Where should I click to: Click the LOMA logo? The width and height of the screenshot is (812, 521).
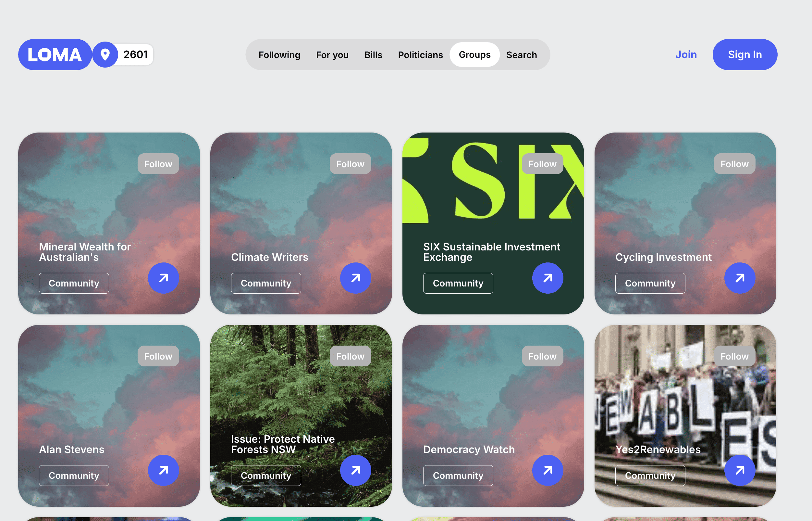coord(55,55)
